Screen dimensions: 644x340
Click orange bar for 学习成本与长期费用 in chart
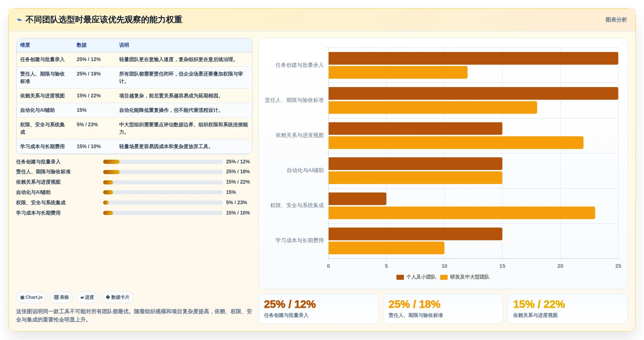386,248
